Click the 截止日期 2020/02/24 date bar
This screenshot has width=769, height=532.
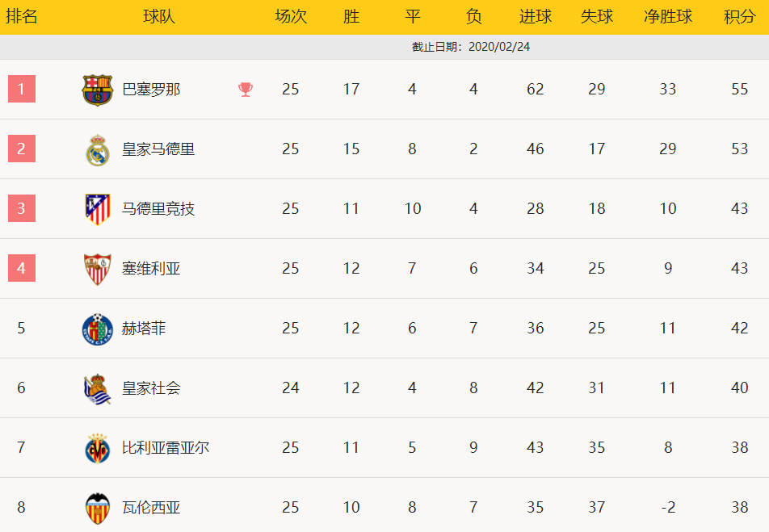[x=384, y=47]
